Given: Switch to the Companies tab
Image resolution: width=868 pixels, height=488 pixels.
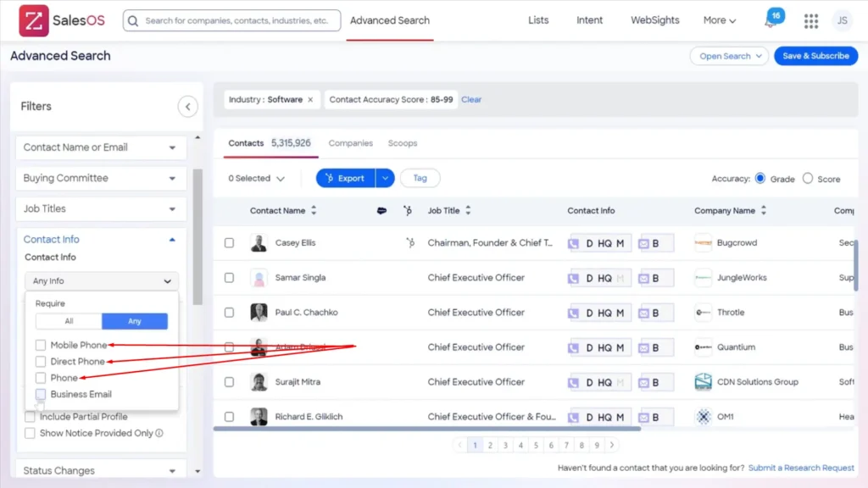Looking at the screenshot, I should point(350,143).
